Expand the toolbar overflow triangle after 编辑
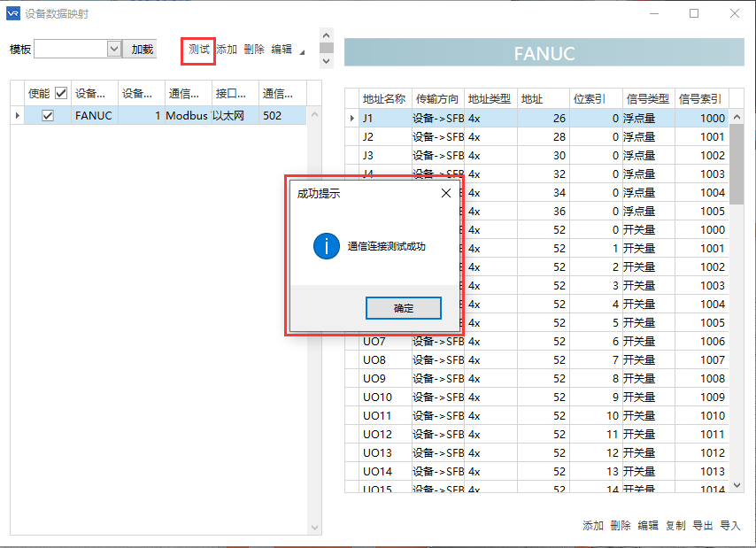756x548 pixels. click(x=302, y=52)
